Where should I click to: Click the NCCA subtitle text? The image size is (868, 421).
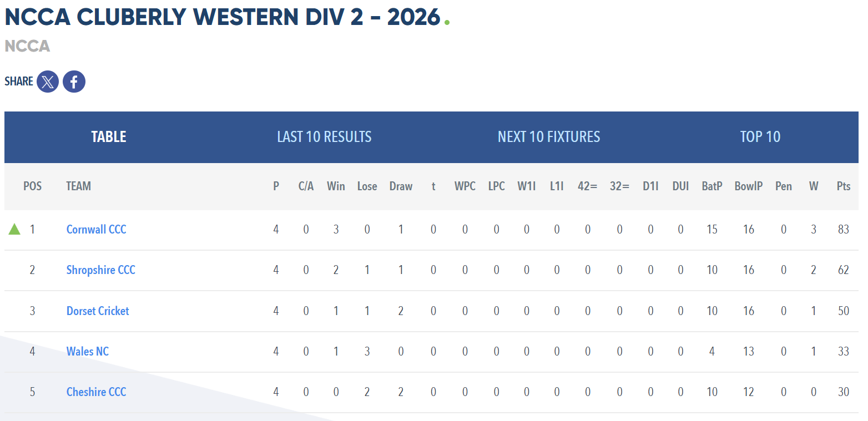point(27,46)
